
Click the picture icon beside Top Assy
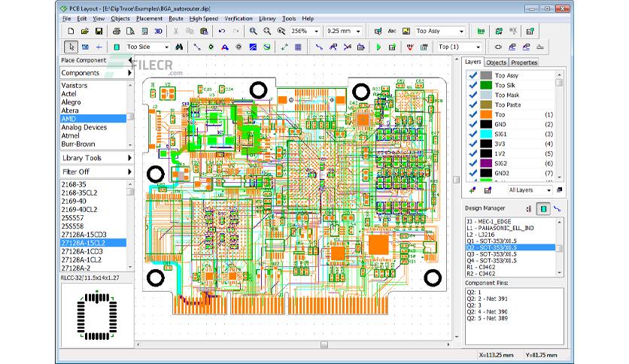coord(406,31)
